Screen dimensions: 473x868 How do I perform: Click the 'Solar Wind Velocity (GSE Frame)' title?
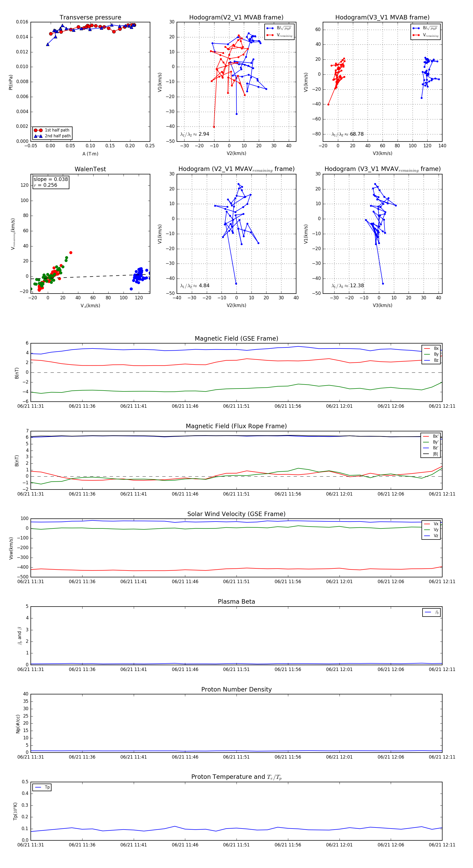click(x=236, y=514)
